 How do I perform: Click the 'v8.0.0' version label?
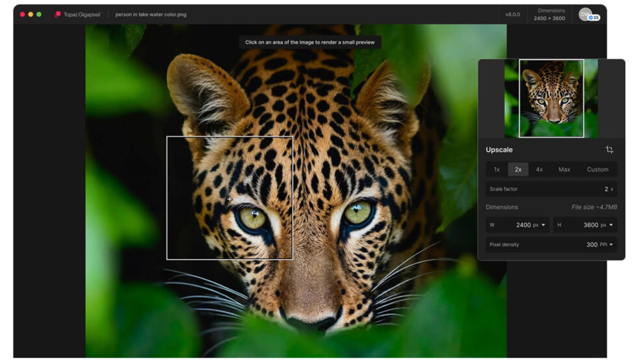tap(513, 14)
